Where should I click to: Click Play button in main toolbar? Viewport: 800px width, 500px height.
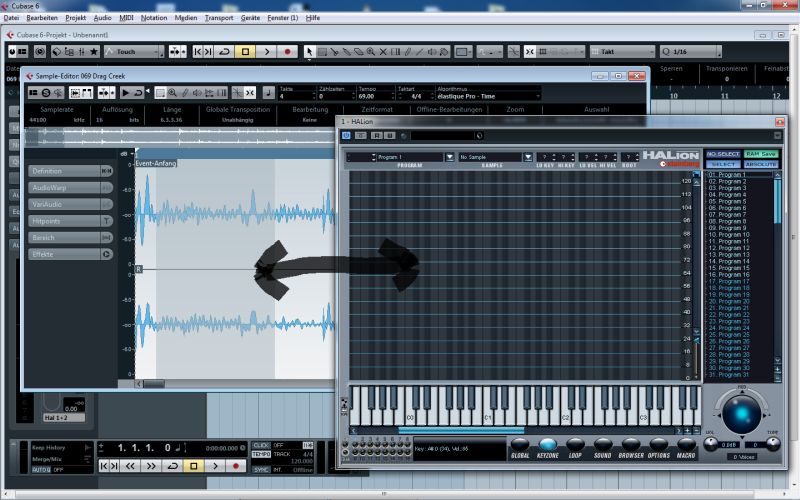click(x=266, y=52)
